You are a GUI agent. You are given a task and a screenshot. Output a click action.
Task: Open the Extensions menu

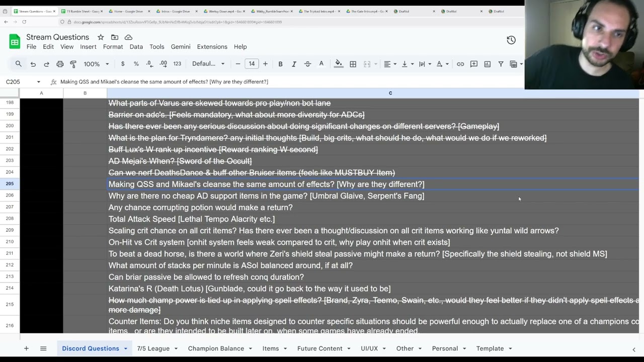tap(212, 47)
